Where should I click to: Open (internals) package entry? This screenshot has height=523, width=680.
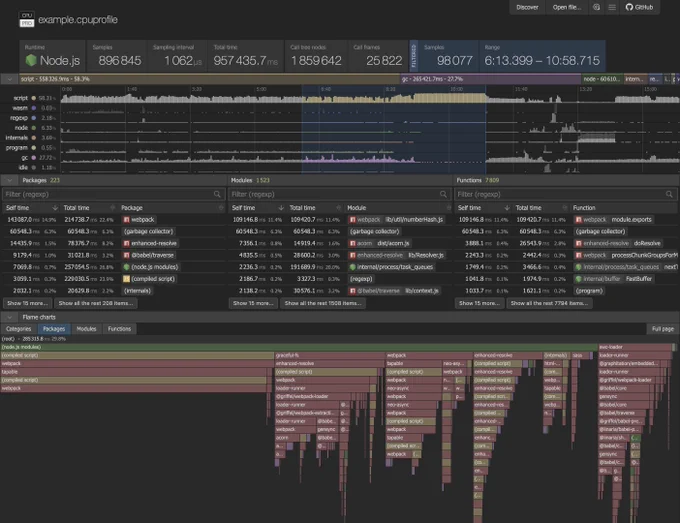coord(137,291)
